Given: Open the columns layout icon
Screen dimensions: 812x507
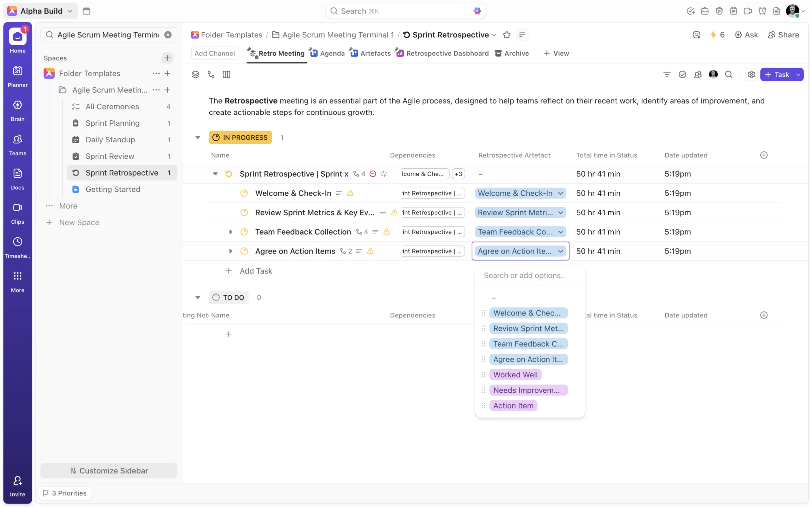Looking at the screenshot, I should point(226,74).
